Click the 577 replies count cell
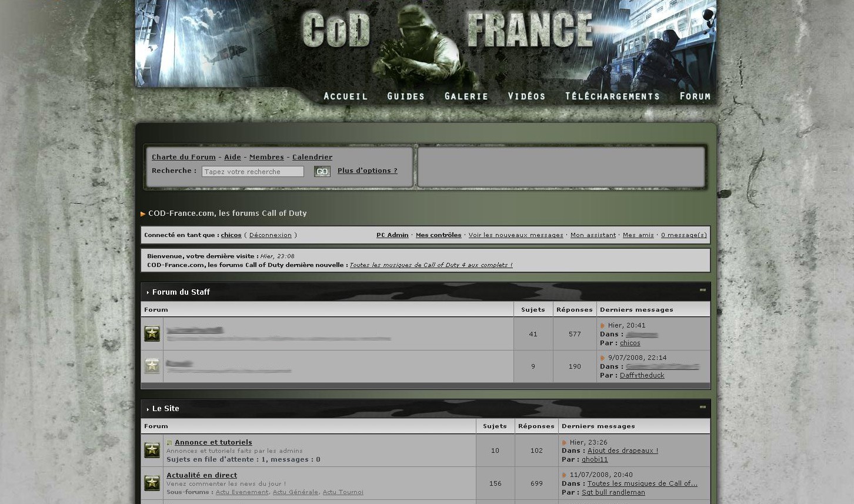854x504 pixels. click(575, 334)
